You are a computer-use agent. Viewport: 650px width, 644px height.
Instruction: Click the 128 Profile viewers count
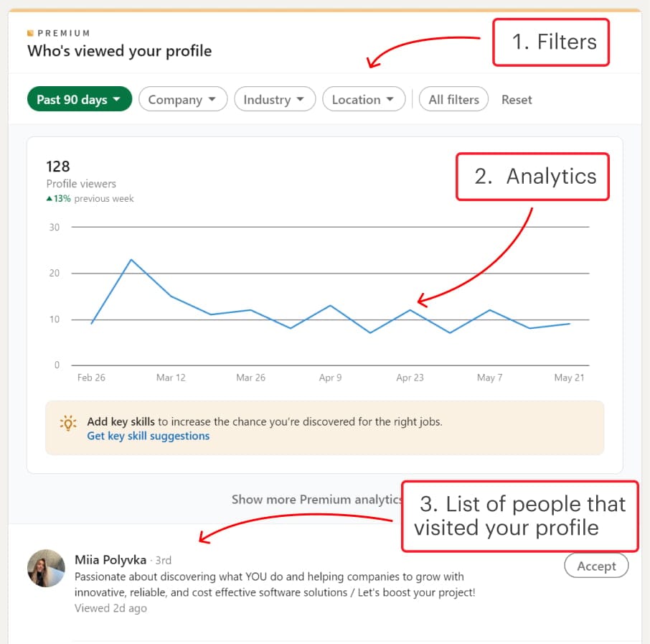click(x=57, y=167)
